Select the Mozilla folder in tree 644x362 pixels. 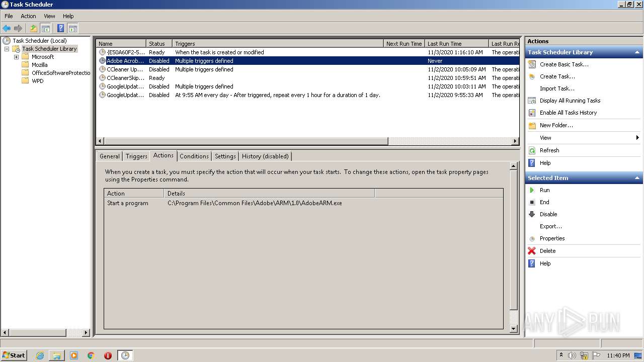(39, 65)
